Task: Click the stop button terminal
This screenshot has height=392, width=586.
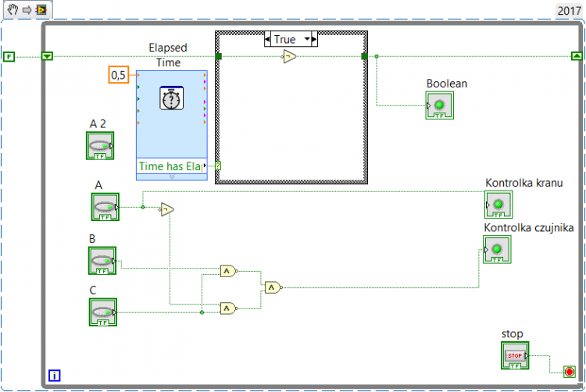Action: [515, 355]
